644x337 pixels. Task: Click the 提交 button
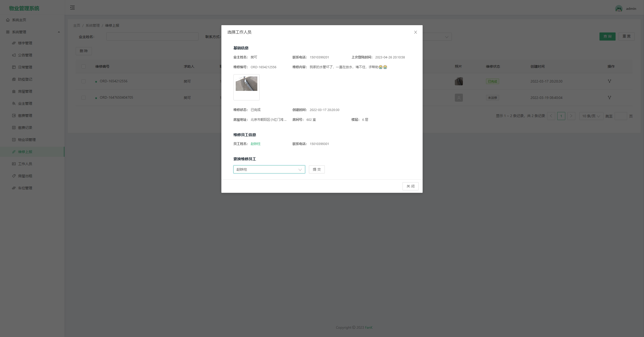coord(316,169)
